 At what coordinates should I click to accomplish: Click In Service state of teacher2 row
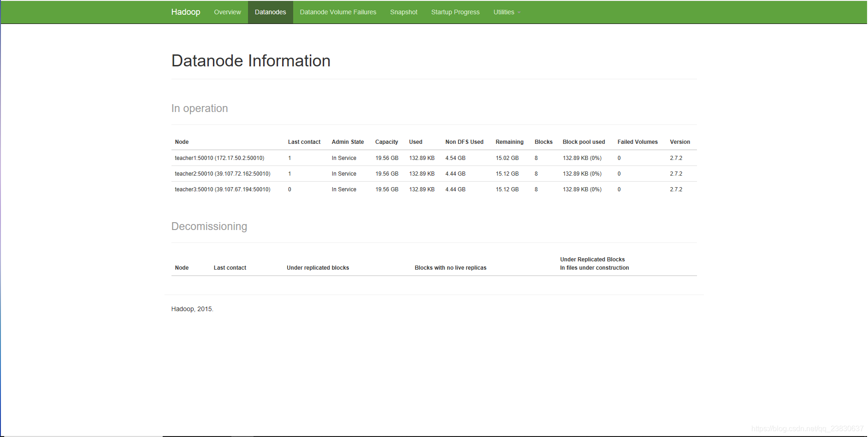tap(344, 174)
